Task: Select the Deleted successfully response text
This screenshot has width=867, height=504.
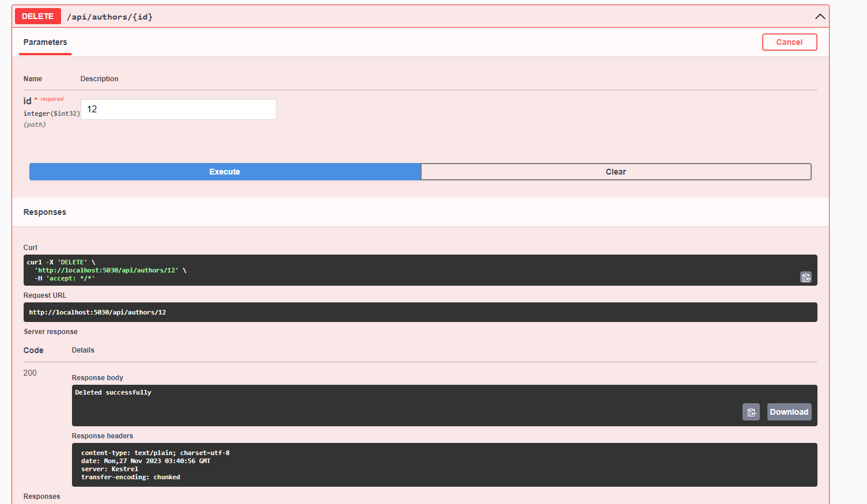Action: (112, 392)
